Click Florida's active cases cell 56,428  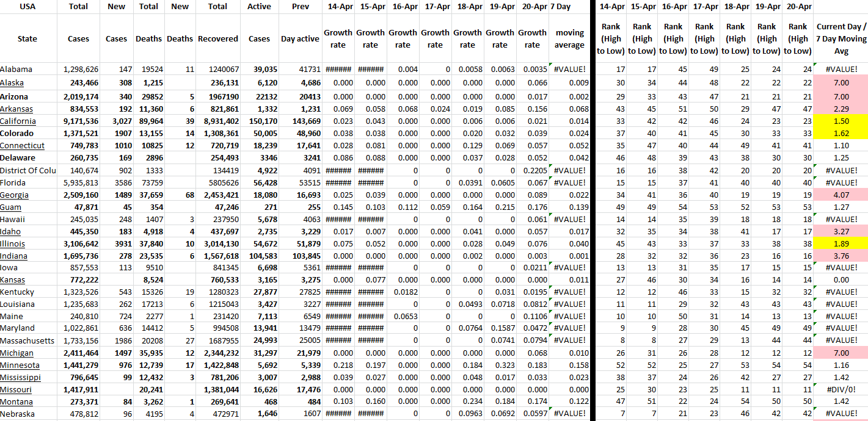[261, 182]
